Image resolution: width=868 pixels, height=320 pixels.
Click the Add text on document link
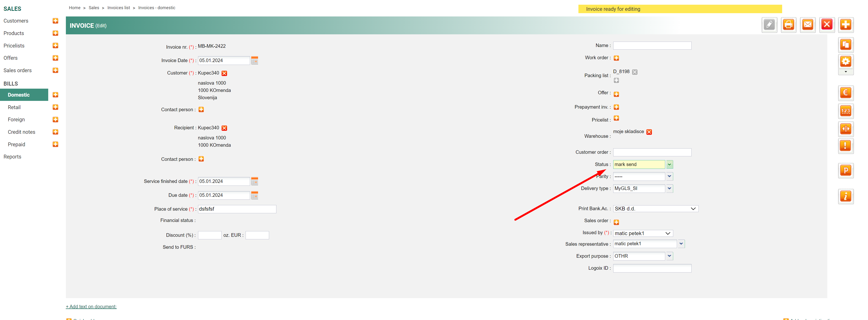[91, 307]
